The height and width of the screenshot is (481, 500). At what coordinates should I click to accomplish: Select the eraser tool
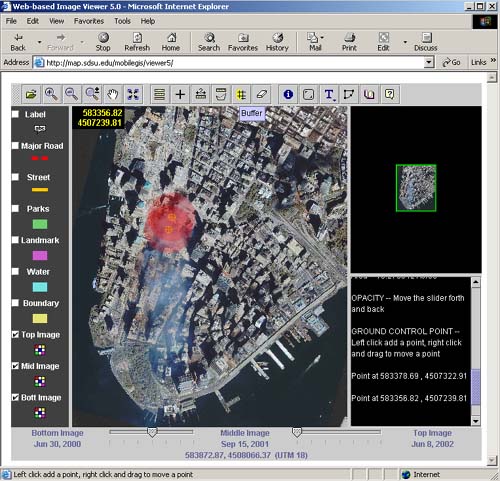pos(262,94)
